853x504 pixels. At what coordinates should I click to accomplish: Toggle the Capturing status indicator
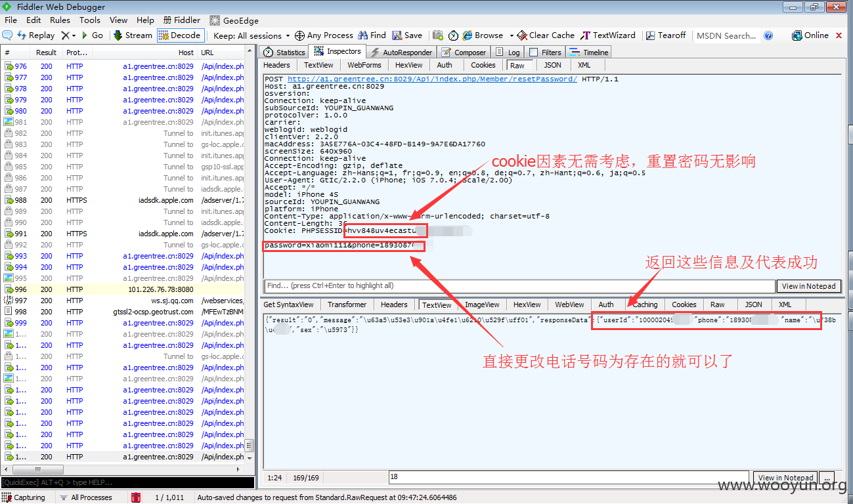click(x=24, y=497)
